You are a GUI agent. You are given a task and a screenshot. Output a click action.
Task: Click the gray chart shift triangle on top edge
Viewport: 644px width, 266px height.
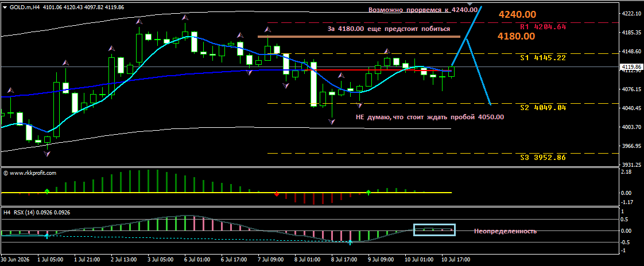[470, 3]
